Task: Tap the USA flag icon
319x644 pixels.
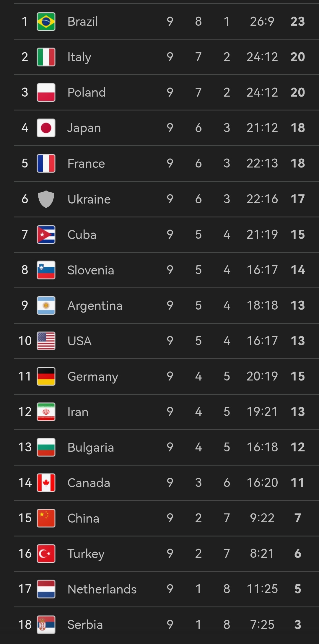Action: coord(46,341)
